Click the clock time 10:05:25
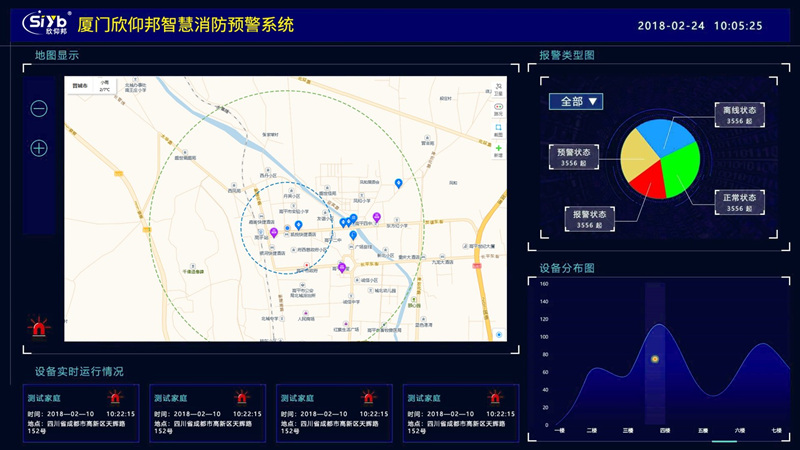 coord(738,26)
